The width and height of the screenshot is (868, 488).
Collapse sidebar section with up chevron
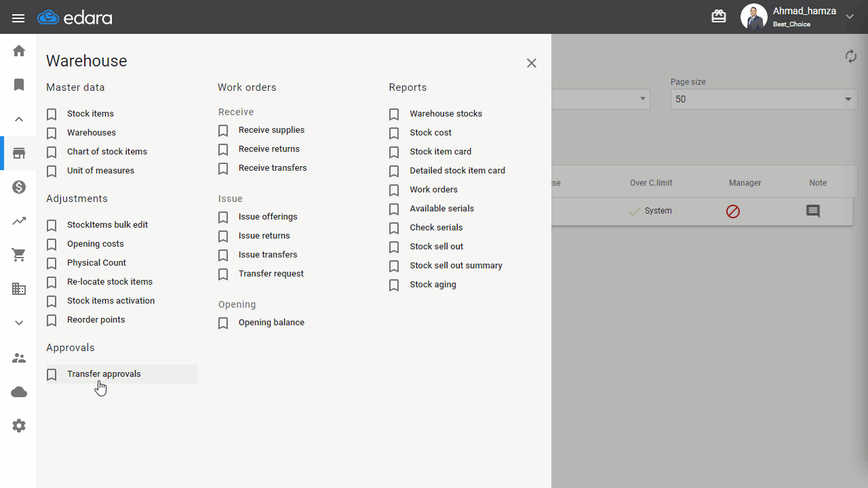point(19,119)
